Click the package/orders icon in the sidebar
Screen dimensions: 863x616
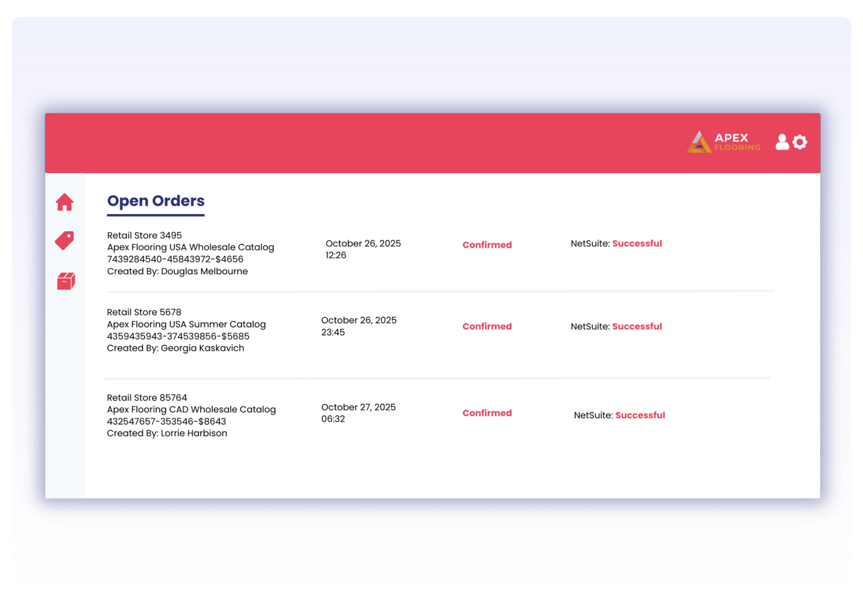tap(65, 280)
